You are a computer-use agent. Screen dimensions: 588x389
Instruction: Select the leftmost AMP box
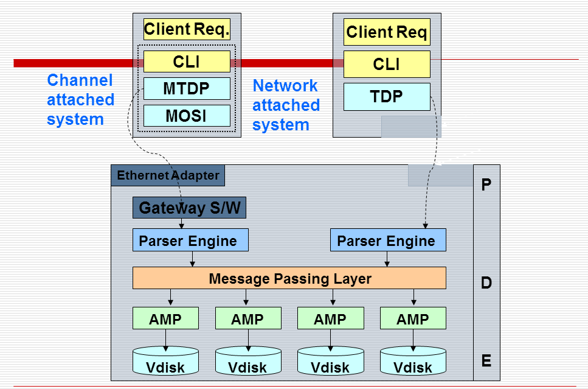[165, 318]
